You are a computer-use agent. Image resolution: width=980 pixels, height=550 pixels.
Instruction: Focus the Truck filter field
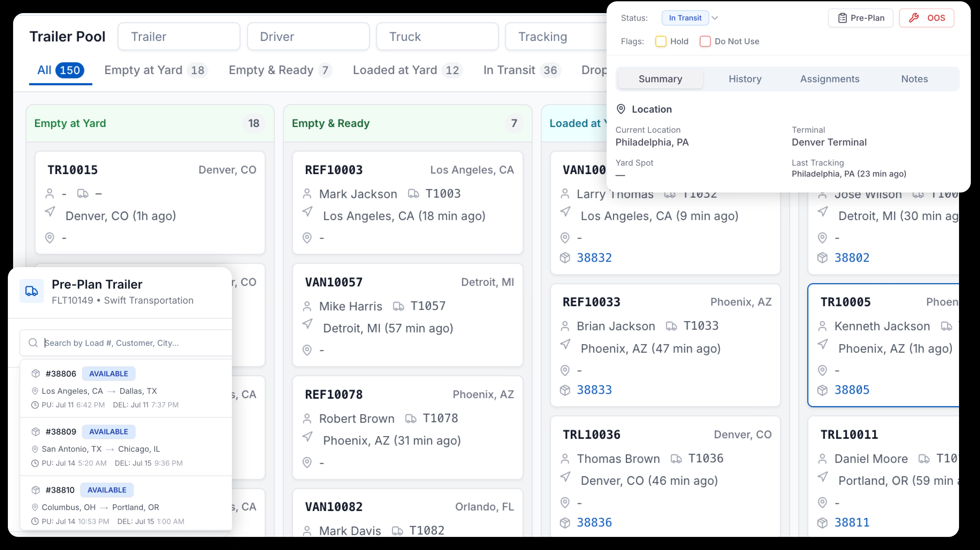click(437, 37)
